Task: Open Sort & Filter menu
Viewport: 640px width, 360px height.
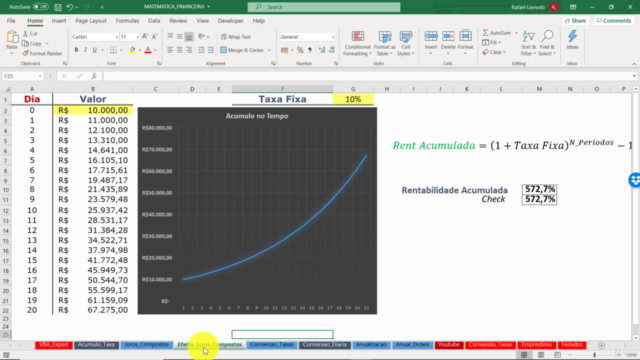Action: (x=529, y=43)
